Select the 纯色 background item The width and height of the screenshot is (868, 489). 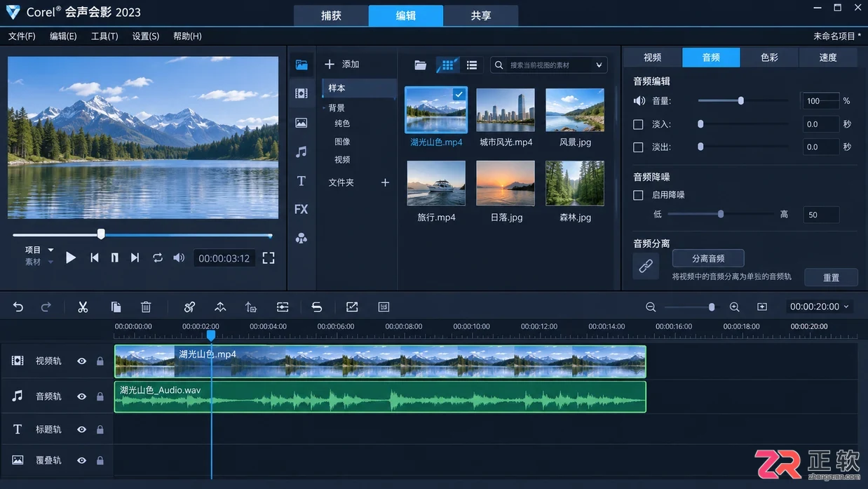click(342, 123)
